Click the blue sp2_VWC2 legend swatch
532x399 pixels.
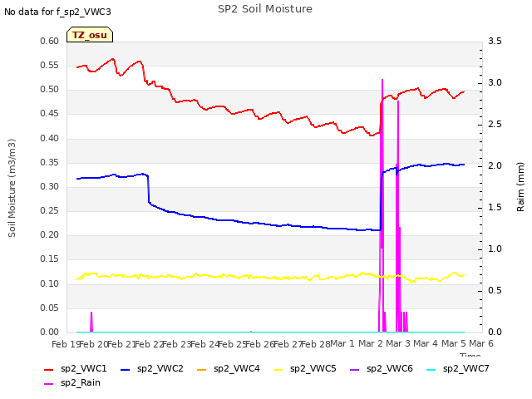(x=126, y=369)
